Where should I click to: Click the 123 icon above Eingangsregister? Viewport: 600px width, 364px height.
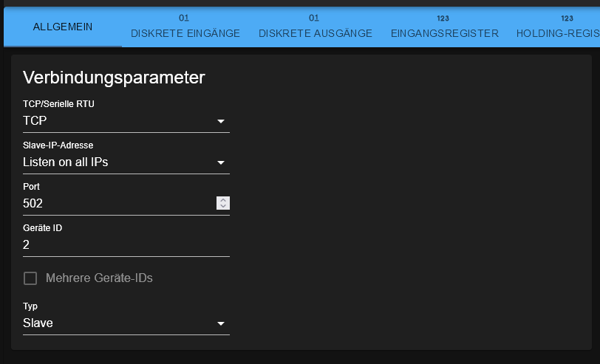[444, 18]
